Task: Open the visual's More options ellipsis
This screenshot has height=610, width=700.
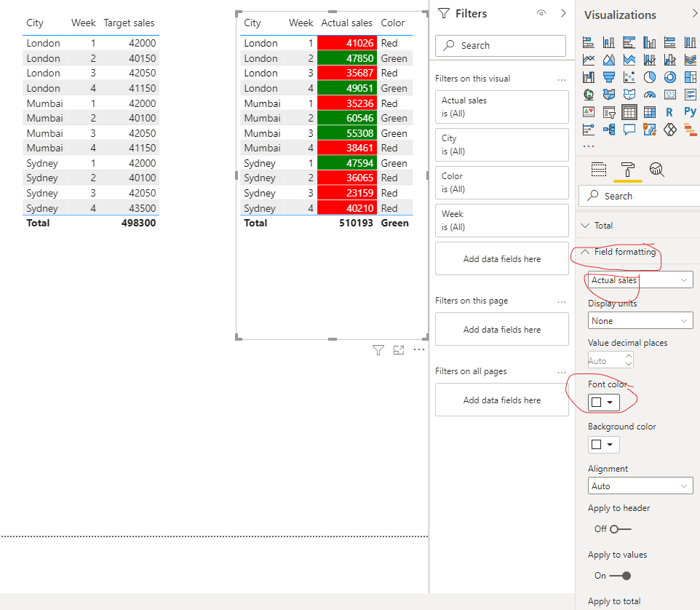Action: coord(418,349)
